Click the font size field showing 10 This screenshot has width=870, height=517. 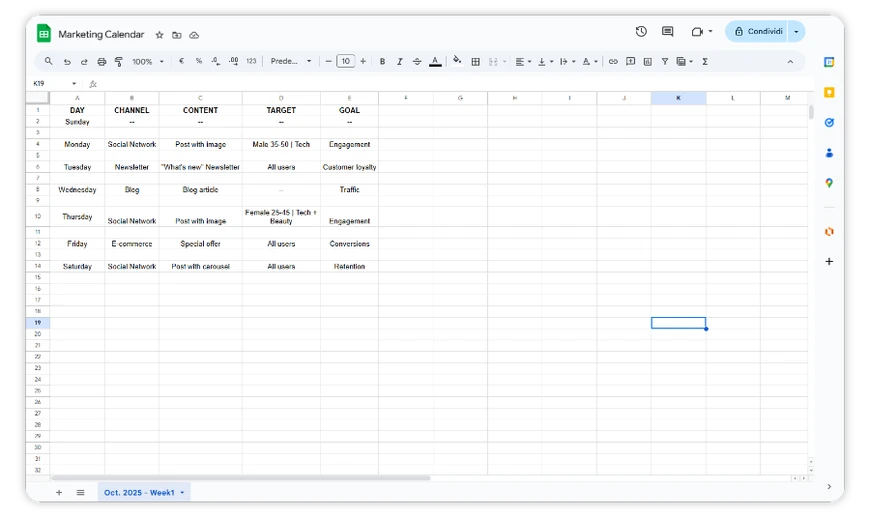coord(346,61)
